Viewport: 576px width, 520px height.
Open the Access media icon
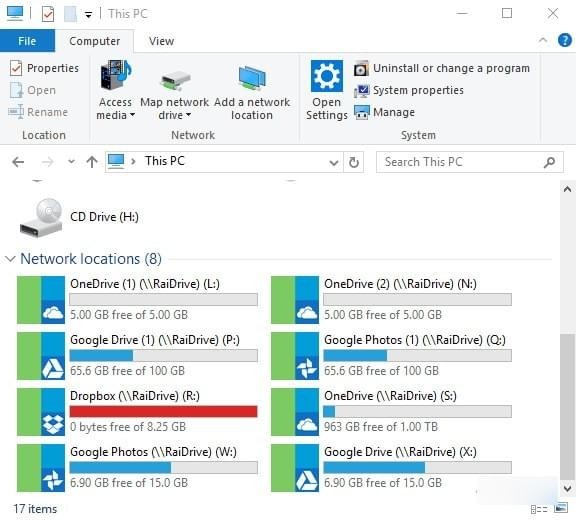(116, 75)
